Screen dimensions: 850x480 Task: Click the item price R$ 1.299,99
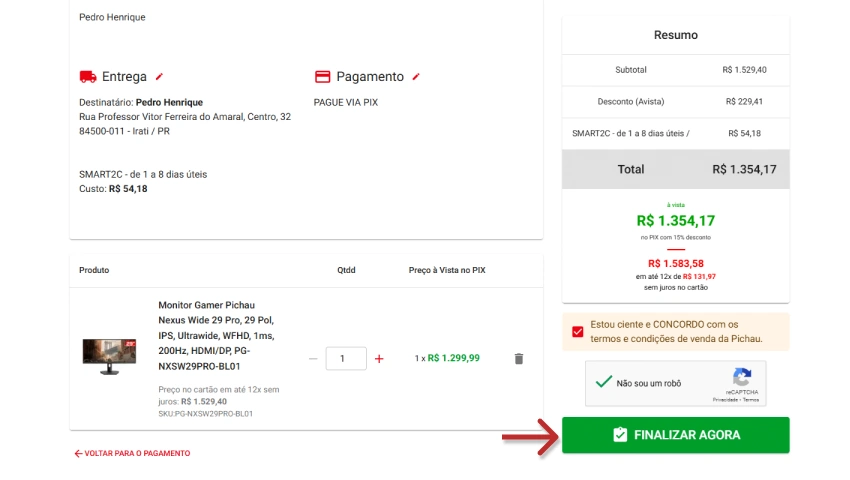point(453,358)
